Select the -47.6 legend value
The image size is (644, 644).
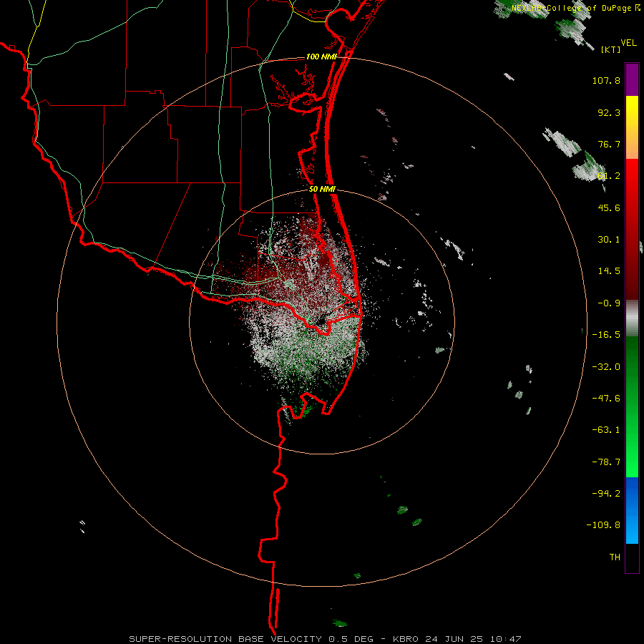pos(606,399)
